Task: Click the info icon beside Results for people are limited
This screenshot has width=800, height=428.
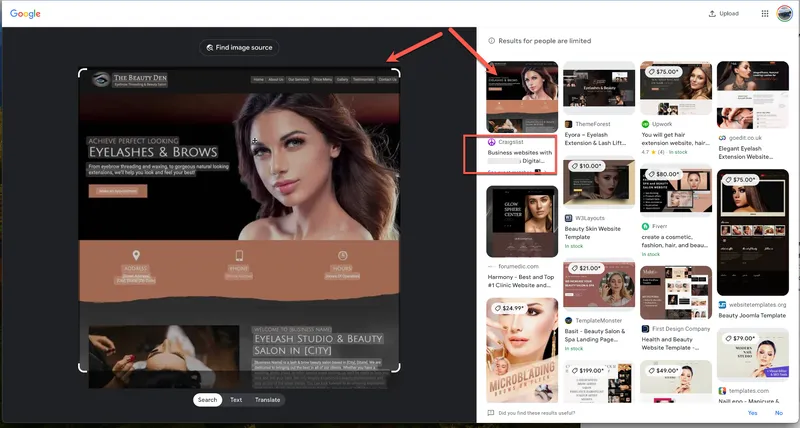Action: (x=491, y=41)
